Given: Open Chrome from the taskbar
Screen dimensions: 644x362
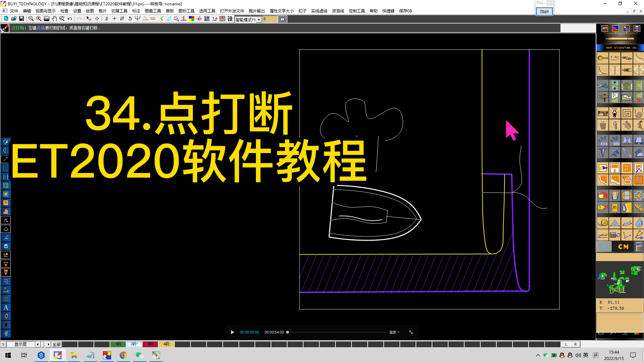Looking at the screenshot, I should click(x=123, y=355).
